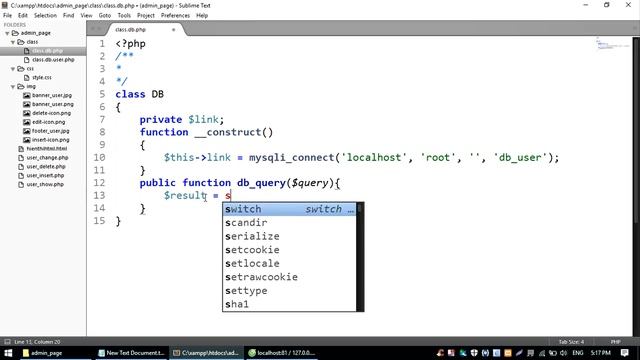This screenshot has height=360, width=640.
Task: Click Line 13, Column 20 status text
Action: 37,342
